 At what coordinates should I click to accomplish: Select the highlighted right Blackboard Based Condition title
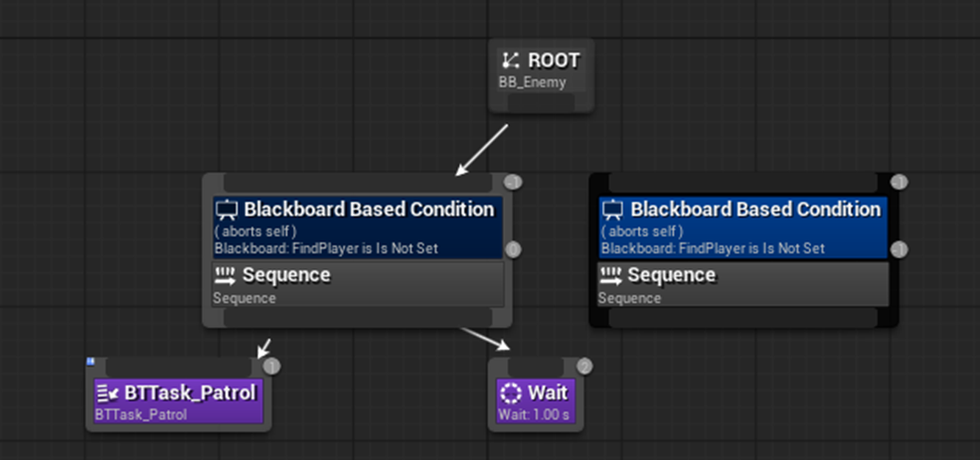point(755,210)
